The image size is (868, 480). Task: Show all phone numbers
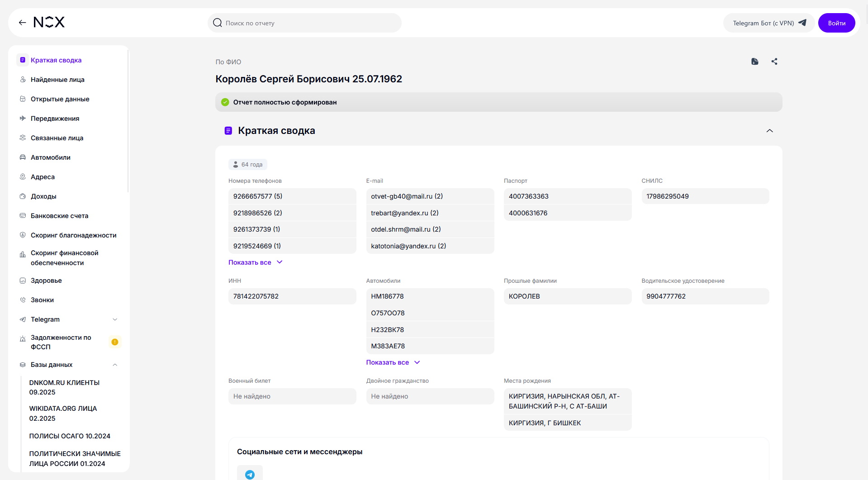[255, 262]
